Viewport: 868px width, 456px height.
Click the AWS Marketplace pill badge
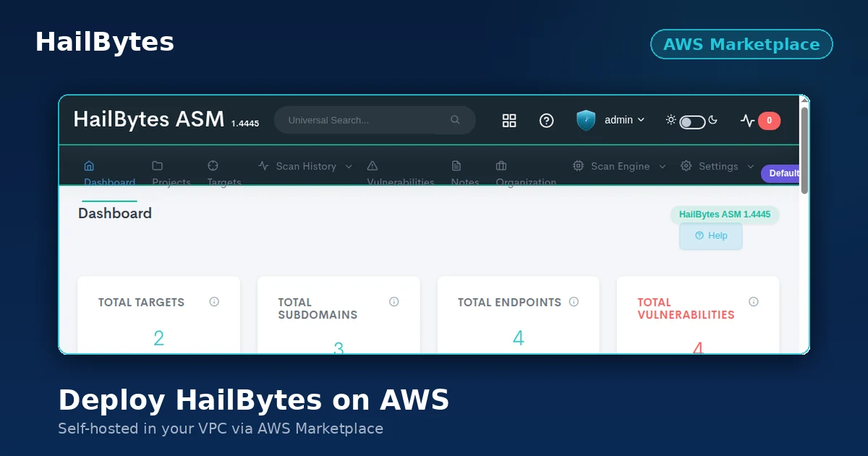click(x=741, y=44)
